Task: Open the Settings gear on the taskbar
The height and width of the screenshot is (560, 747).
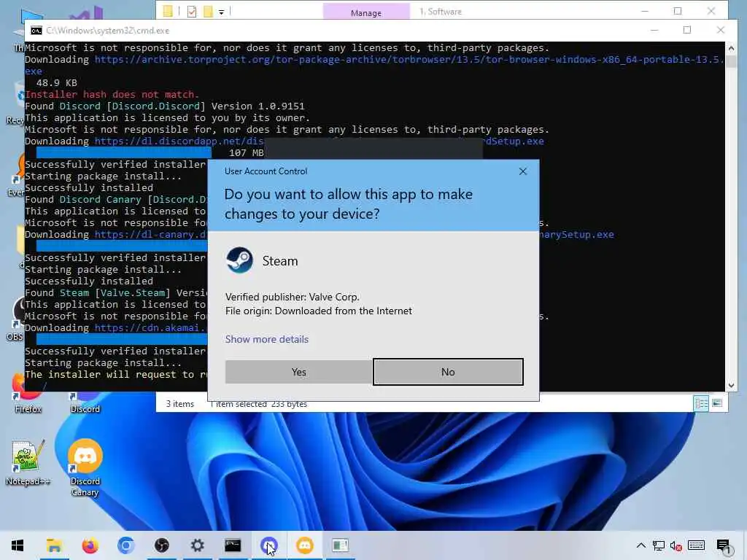Action: pyautogui.click(x=197, y=545)
